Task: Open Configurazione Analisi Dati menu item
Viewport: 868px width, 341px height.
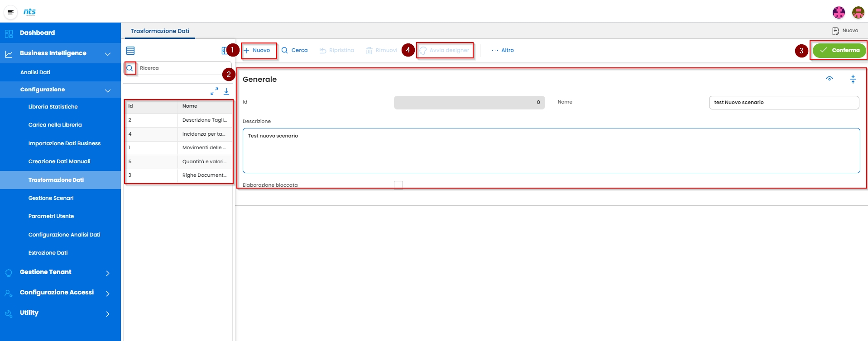Action: (x=64, y=235)
